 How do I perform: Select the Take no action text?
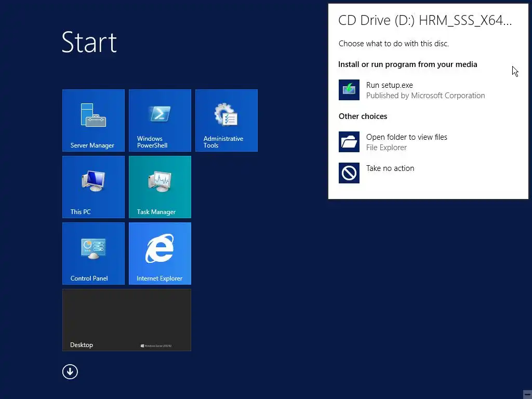390,168
